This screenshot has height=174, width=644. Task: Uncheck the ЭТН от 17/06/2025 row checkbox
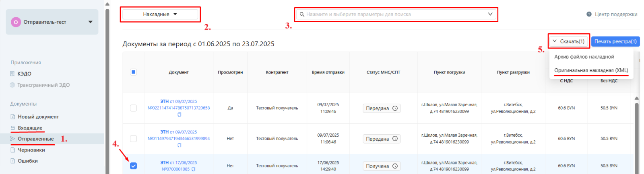[133, 166]
